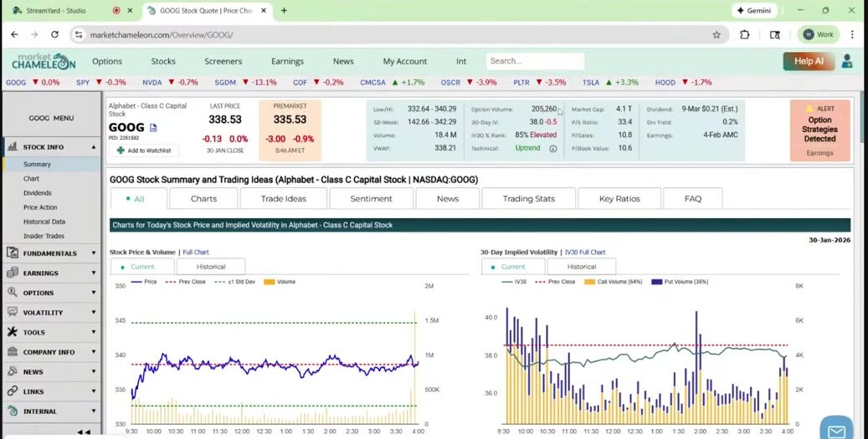Toggle Volume series in stock chart legend
Viewport: 868px width, 439px height.
[x=280, y=282]
